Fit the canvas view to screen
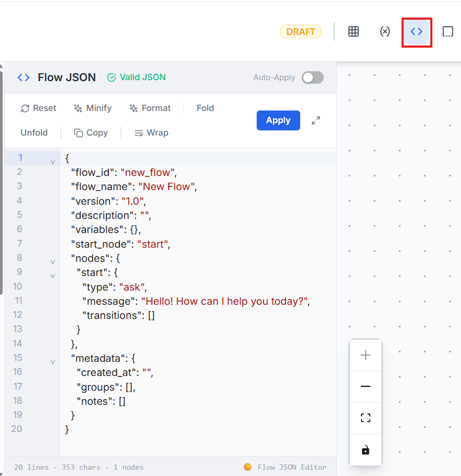 point(366,418)
